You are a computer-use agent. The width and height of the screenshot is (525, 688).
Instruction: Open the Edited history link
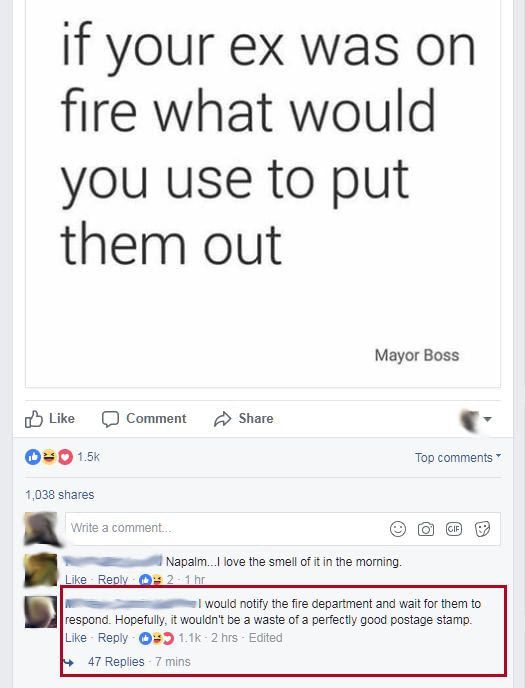(x=265, y=638)
